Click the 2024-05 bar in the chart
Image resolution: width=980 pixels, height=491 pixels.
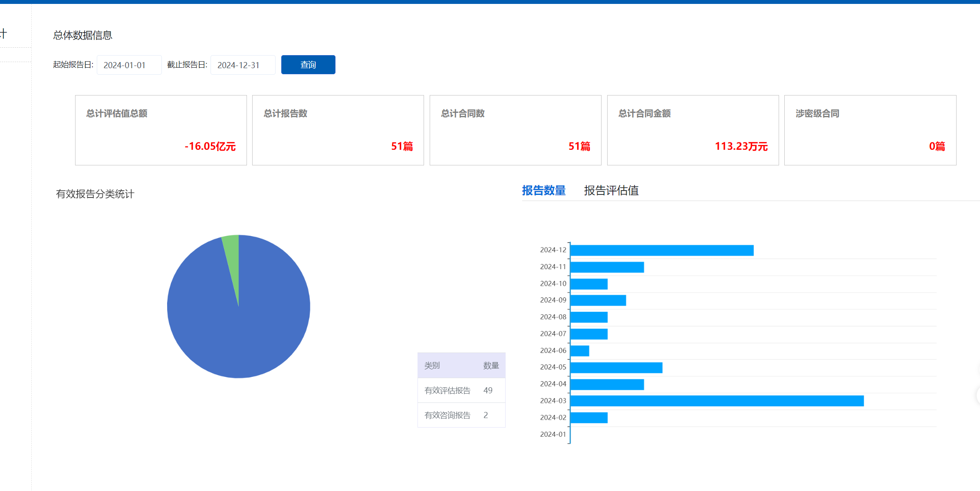click(x=616, y=368)
